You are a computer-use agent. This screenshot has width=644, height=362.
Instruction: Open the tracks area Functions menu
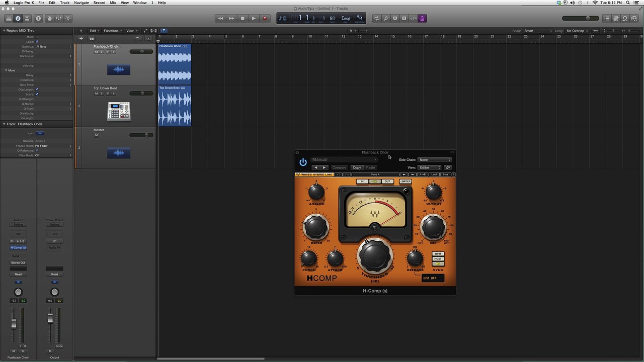click(113, 31)
